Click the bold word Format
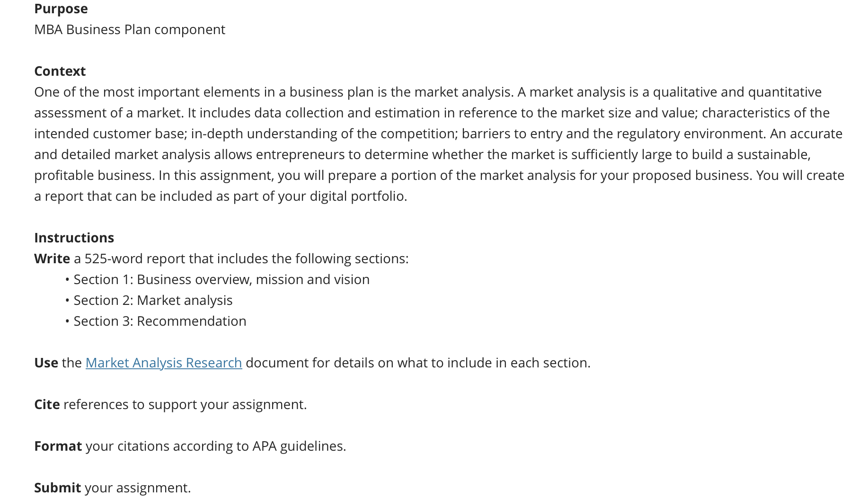Image resolution: width=868 pixels, height=499 pixels. coord(58,446)
